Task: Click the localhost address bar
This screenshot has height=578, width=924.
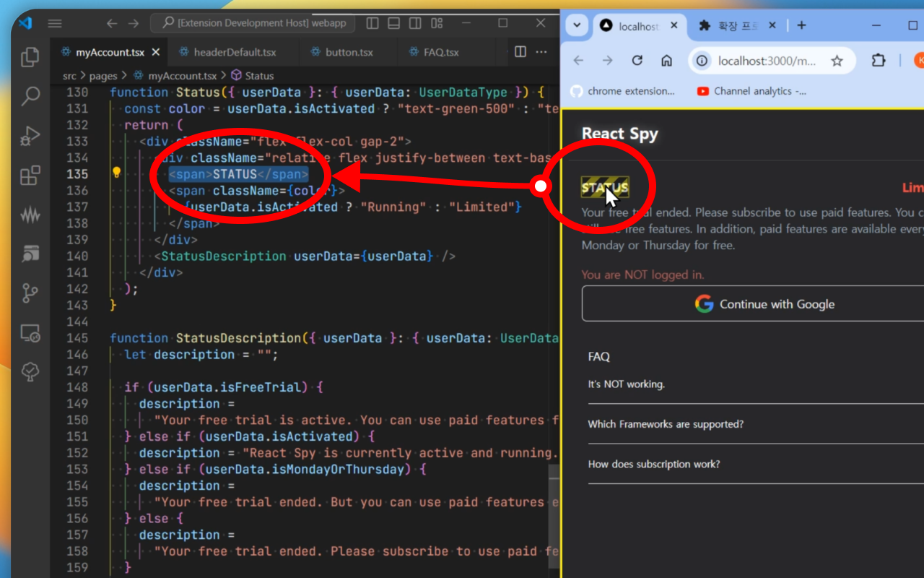Action: pyautogui.click(x=765, y=61)
